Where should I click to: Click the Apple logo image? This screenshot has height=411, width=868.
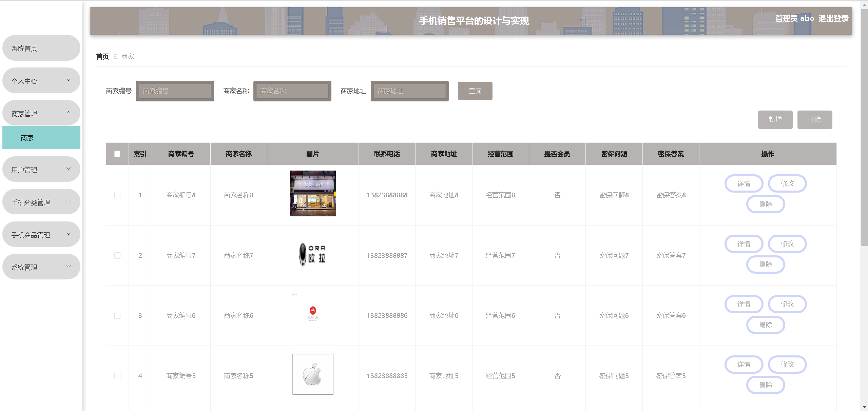312,374
